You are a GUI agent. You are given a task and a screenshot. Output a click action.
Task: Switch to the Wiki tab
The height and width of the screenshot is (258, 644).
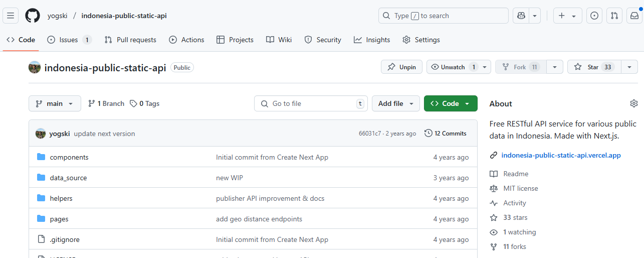click(x=279, y=40)
